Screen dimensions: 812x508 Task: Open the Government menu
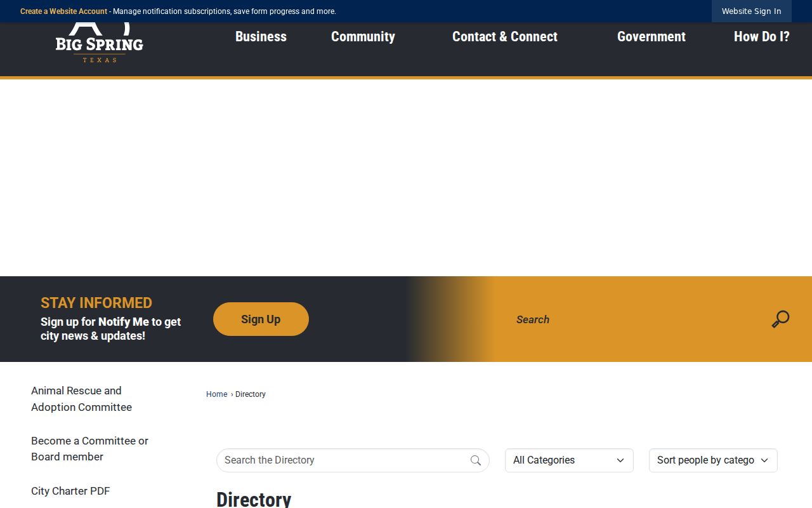[652, 37]
